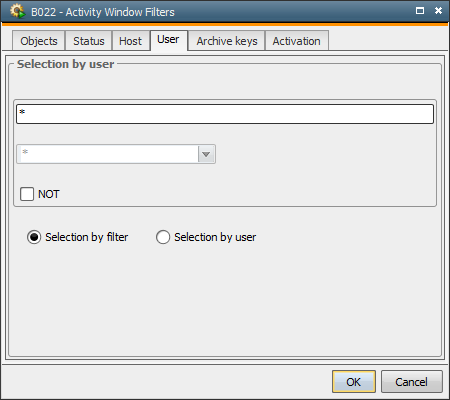Click the user filter text field

point(225,114)
